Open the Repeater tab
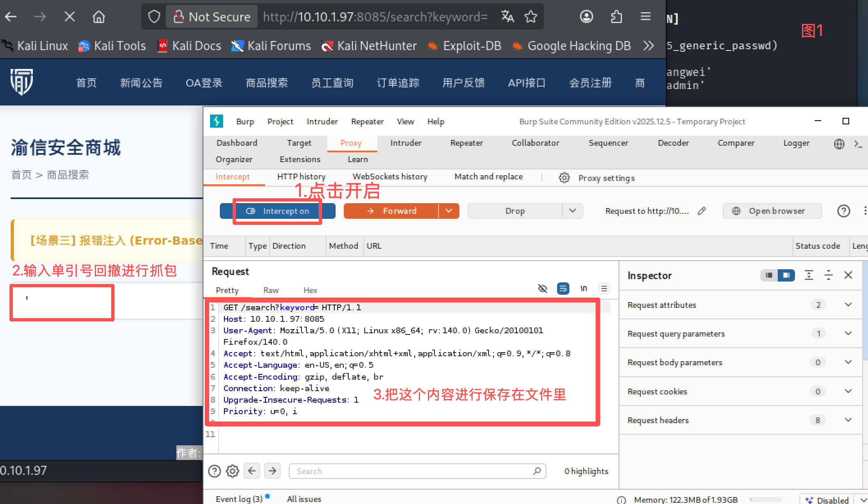 [466, 143]
